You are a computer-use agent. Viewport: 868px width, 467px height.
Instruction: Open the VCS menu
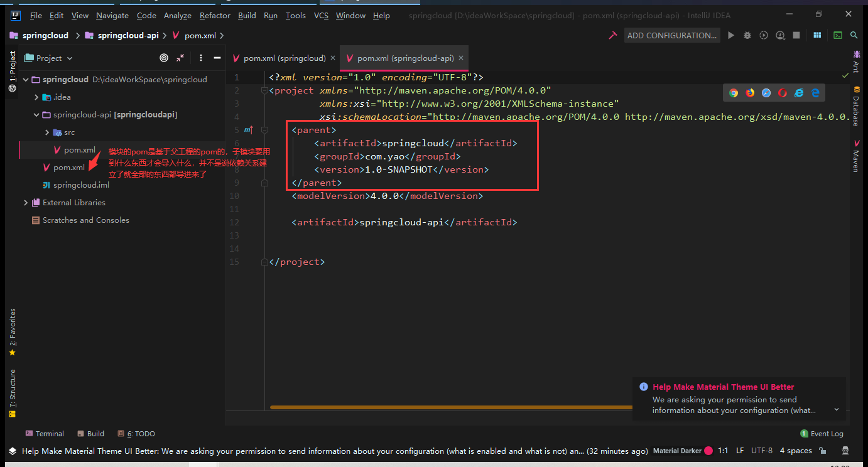coord(321,16)
